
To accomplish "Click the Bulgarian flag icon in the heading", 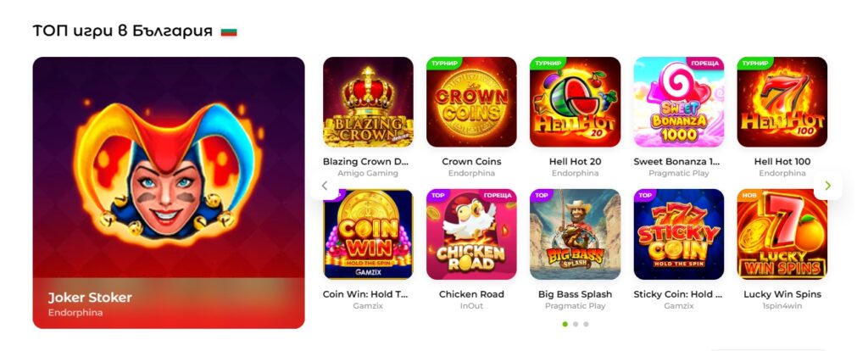I will [x=229, y=31].
